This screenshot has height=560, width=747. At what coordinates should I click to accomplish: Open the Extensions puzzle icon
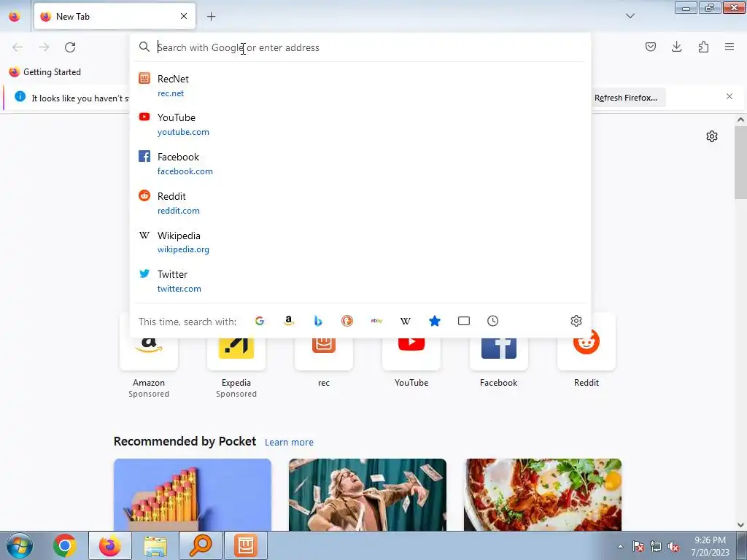coord(703,47)
